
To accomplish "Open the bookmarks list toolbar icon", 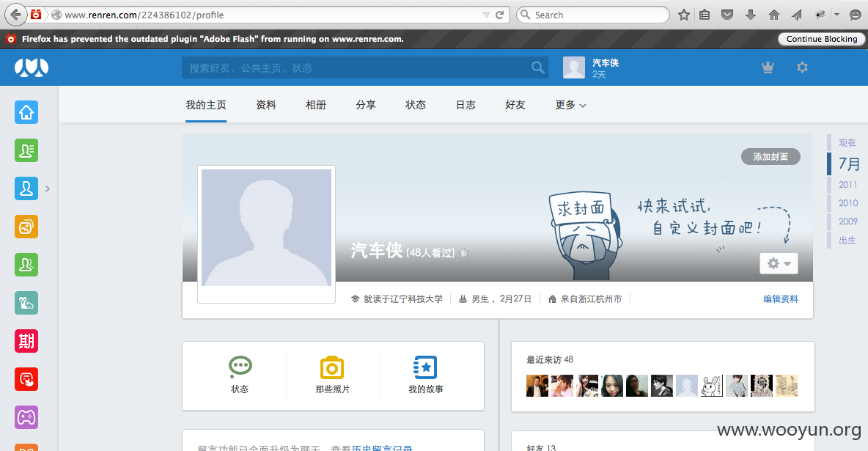I will coord(705,15).
